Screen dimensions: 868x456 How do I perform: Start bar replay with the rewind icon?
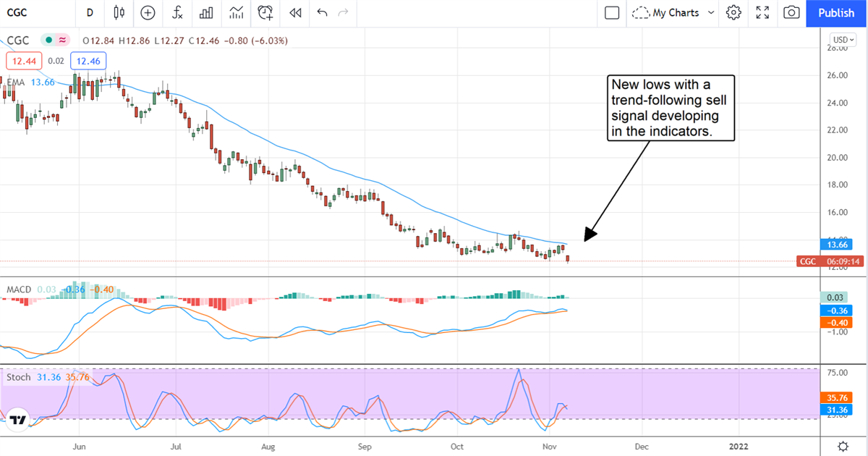click(294, 12)
